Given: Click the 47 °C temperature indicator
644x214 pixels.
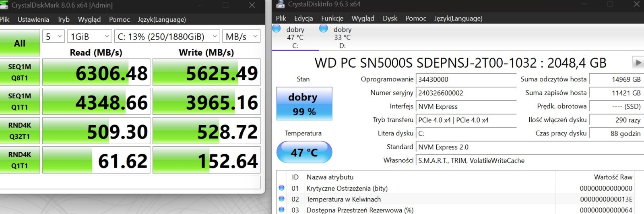Looking at the screenshot, I should click(x=304, y=152).
